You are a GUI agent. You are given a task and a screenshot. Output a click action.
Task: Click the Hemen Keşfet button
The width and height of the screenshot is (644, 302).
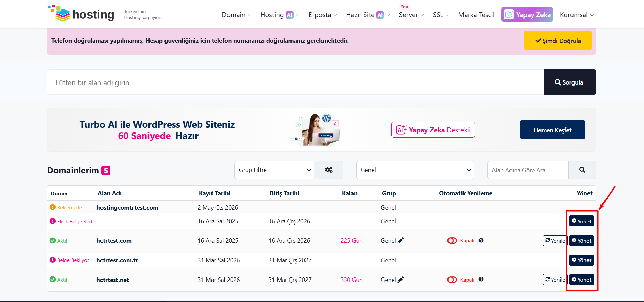pos(552,130)
